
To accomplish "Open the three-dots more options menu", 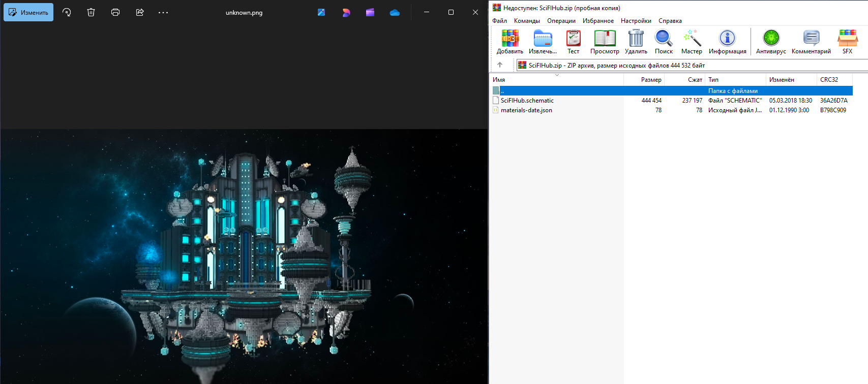I will [163, 12].
